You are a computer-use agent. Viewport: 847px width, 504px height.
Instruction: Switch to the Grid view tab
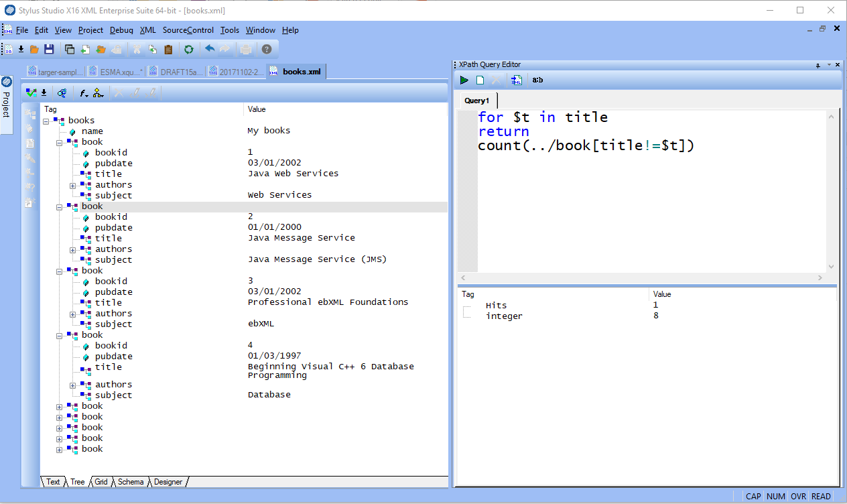click(x=101, y=482)
